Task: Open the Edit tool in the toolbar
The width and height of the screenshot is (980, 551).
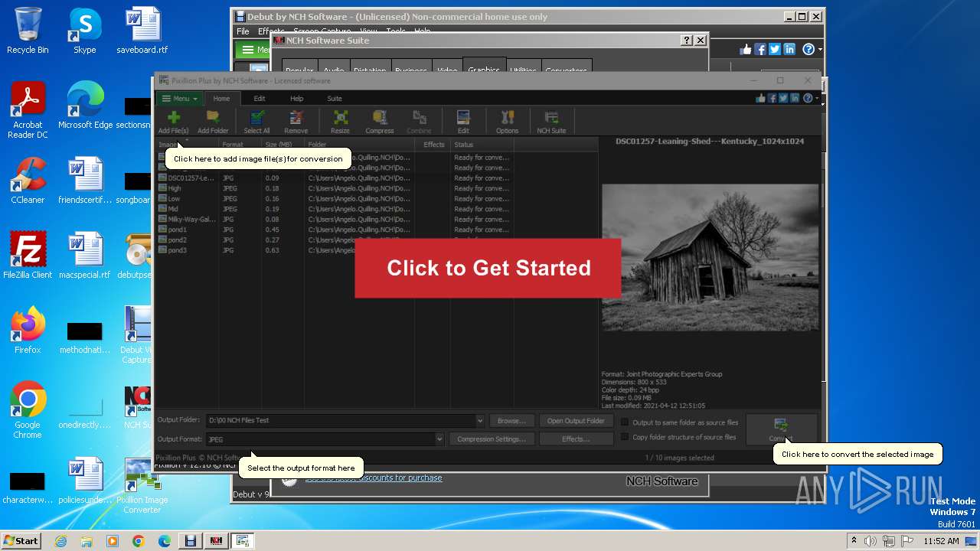Action: (x=463, y=117)
